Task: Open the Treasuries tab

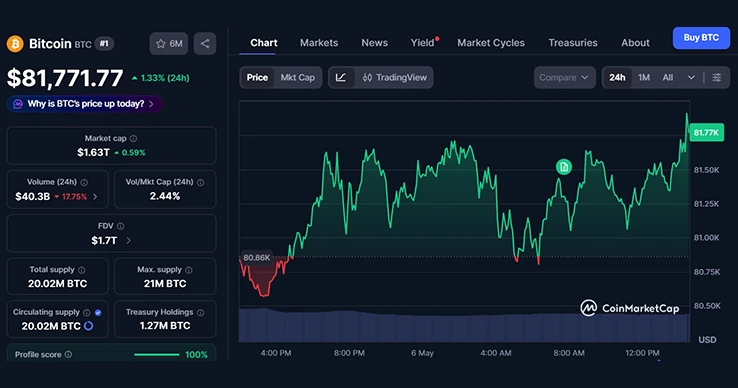Action: [x=573, y=43]
